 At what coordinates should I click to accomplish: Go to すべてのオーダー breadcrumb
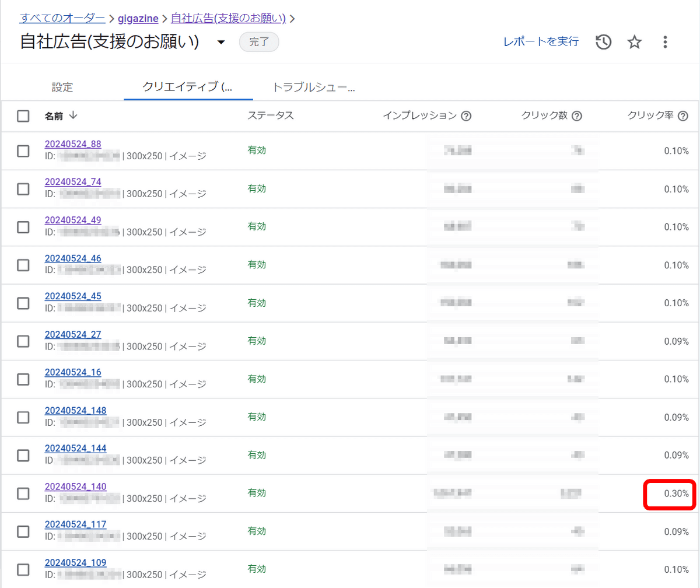pyautogui.click(x=62, y=17)
